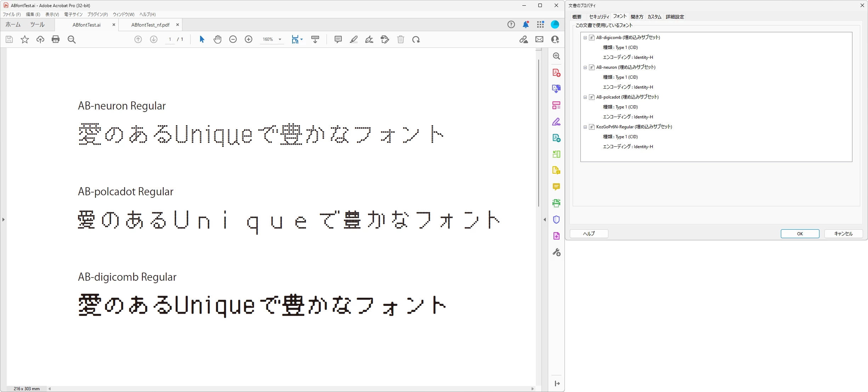This screenshot has height=392, width=868.
Task: Open the 160% zoom level dropdown
Action: point(280,39)
